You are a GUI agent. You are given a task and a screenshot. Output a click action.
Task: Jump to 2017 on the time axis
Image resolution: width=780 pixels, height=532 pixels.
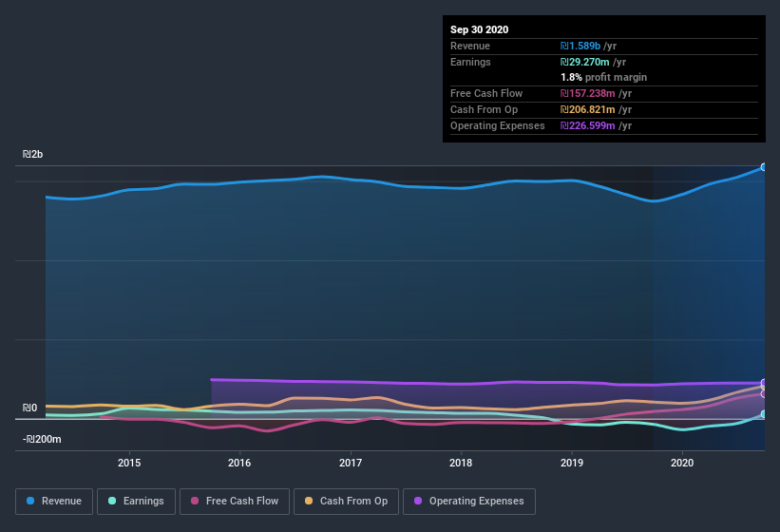coord(351,463)
